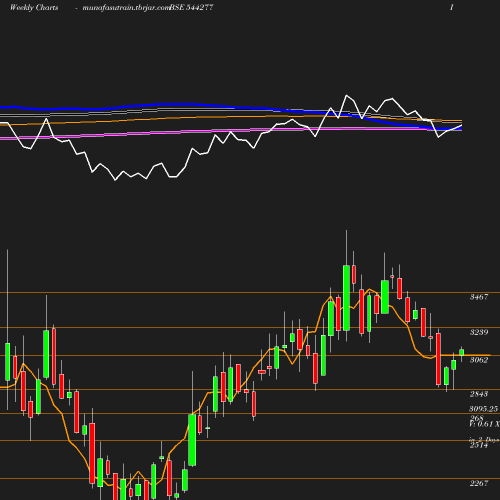The width and height of the screenshot is (500, 500).
Task: Click the tallest green candle at the chart peak
Action: [346, 298]
